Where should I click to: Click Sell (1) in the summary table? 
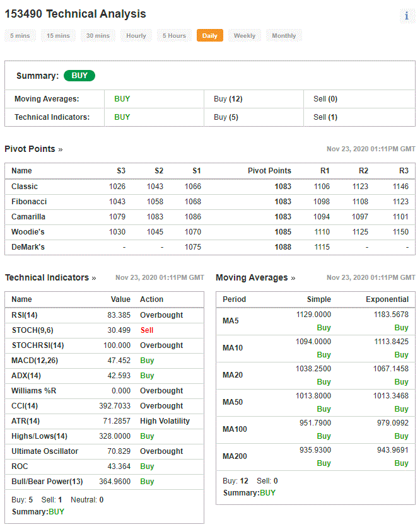pyautogui.click(x=325, y=117)
